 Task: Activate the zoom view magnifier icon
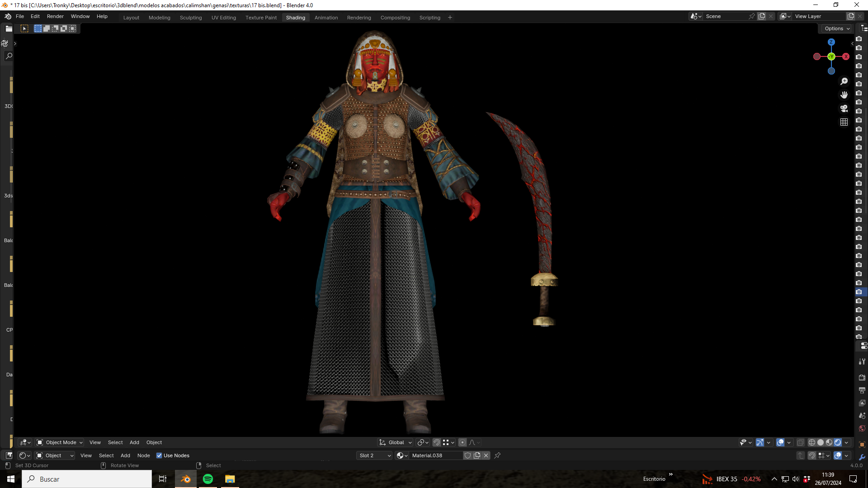(x=844, y=81)
